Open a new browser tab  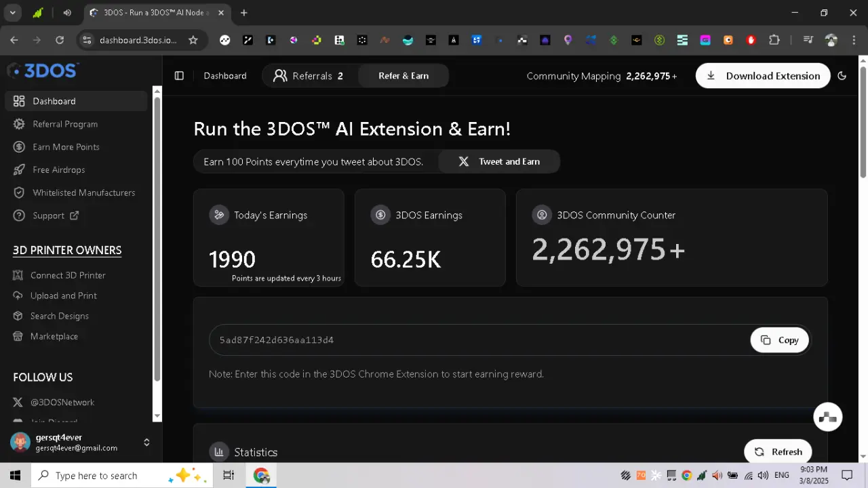pos(244,13)
